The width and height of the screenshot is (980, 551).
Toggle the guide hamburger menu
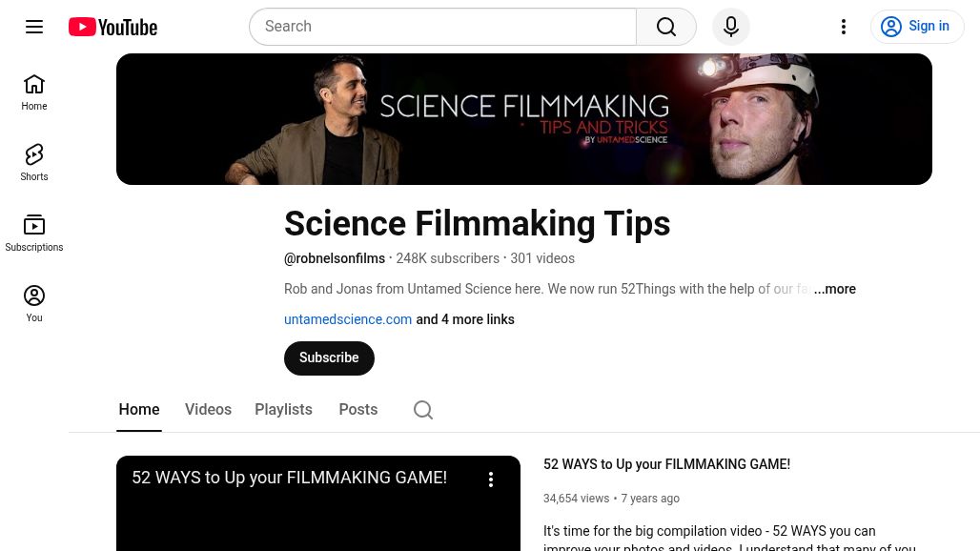pos(34,26)
